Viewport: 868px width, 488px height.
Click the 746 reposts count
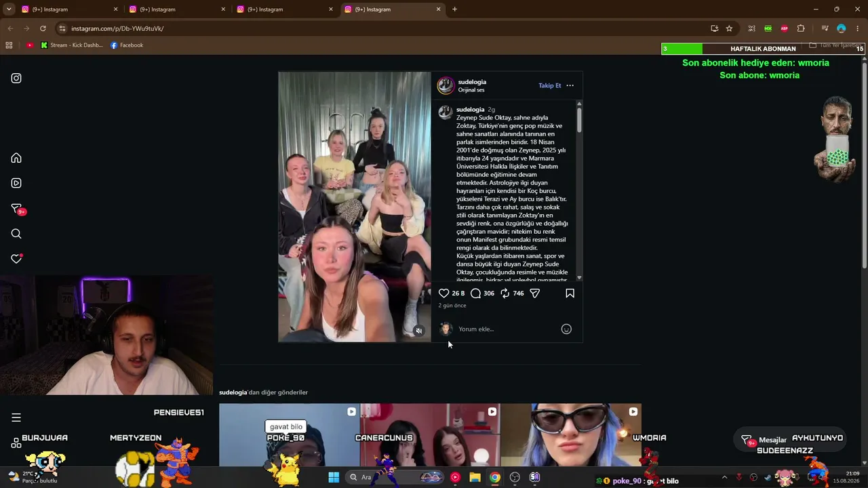(518, 293)
